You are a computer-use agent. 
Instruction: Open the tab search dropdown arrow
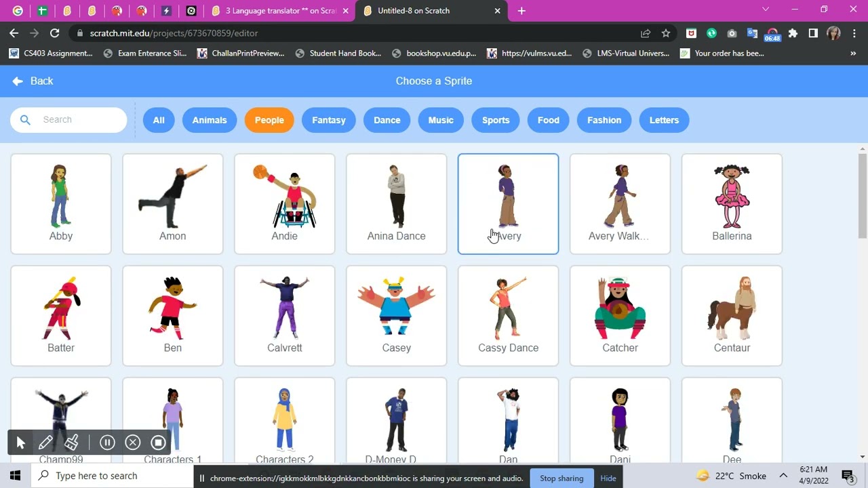click(766, 9)
